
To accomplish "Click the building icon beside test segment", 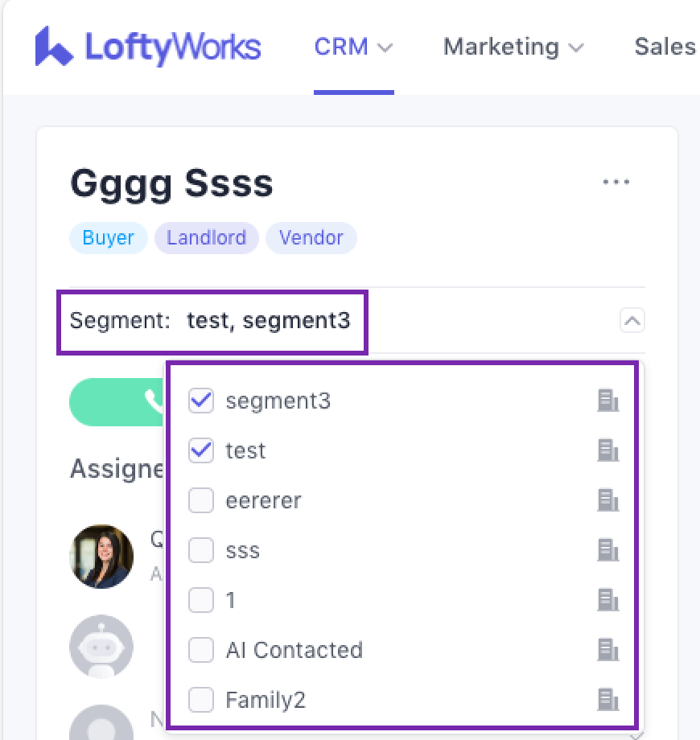I will pos(607,450).
